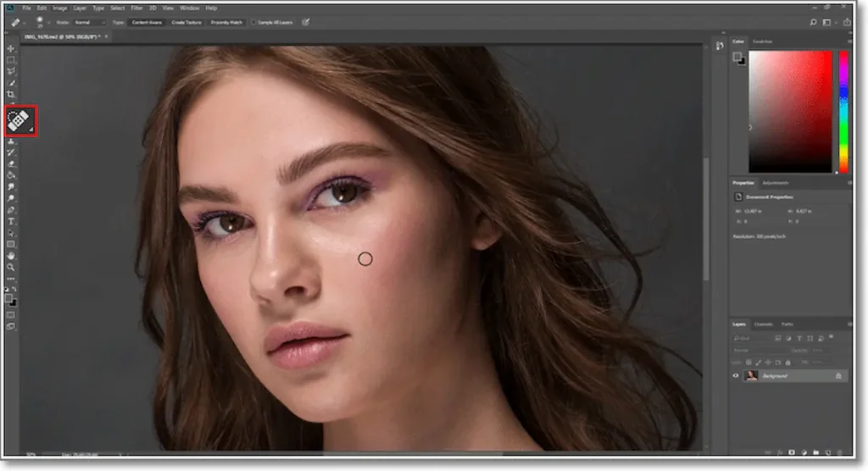Open the layer Opacity dropdown

tap(820, 351)
